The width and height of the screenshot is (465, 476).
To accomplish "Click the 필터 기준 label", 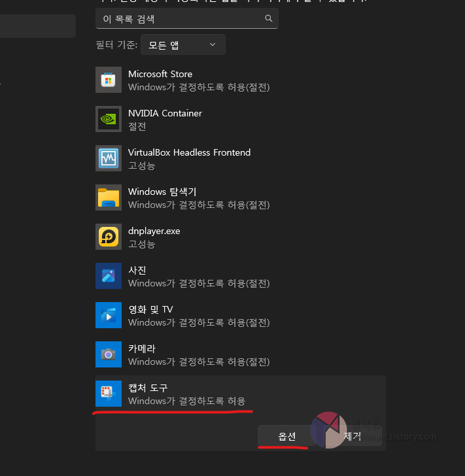I will (x=116, y=45).
